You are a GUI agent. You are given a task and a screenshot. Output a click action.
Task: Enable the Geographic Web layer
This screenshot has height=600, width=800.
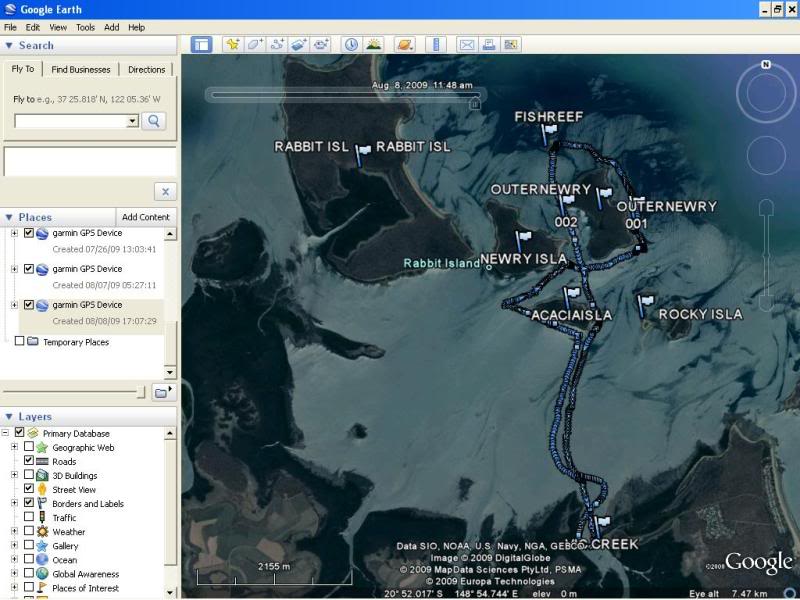click(x=29, y=446)
